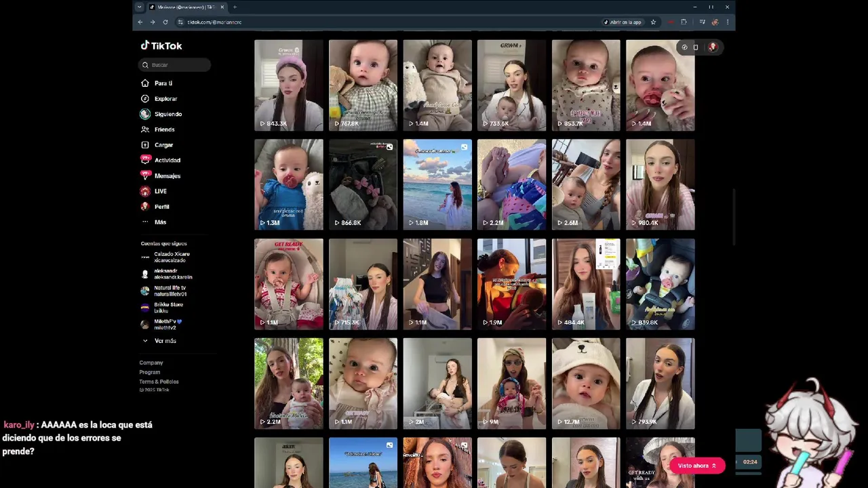The image size is (868, 488).
Task: Open the video with 2.6M views
Action: pos(586,185)
